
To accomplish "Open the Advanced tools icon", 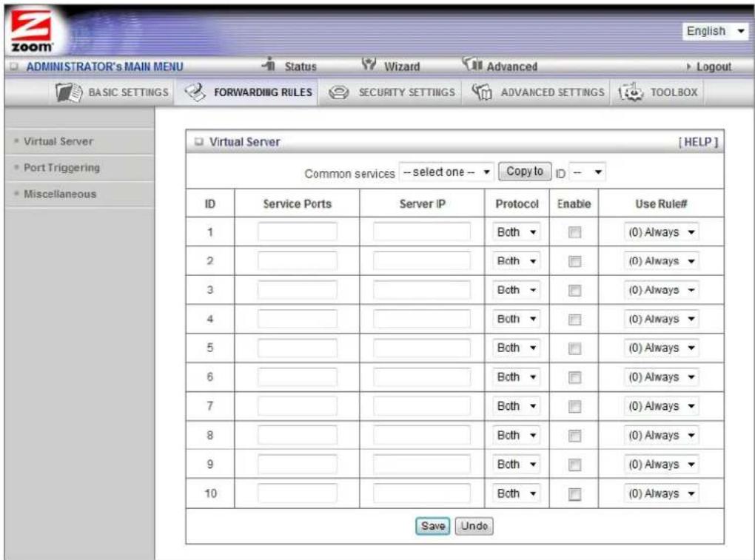I will tap(472, 64).
